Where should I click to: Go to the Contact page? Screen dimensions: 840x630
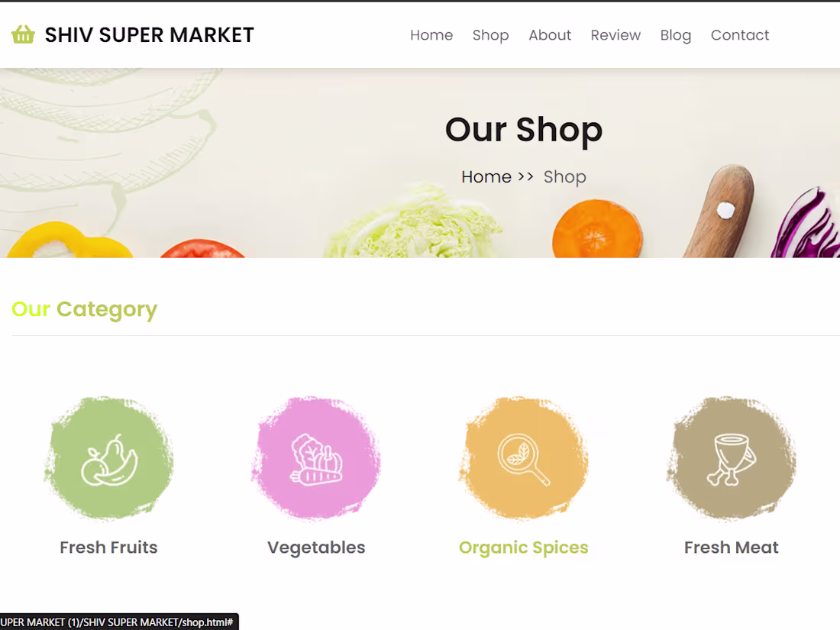[740, 35]
